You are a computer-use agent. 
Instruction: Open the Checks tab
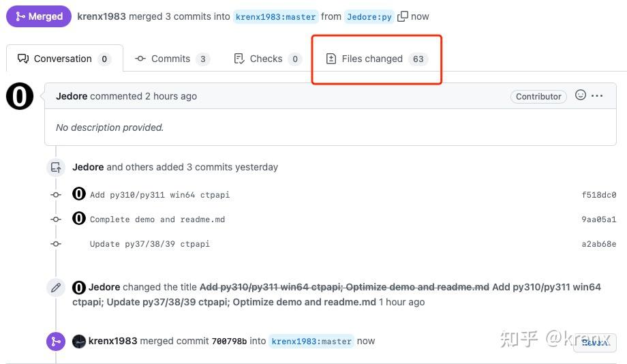[266, 59]
